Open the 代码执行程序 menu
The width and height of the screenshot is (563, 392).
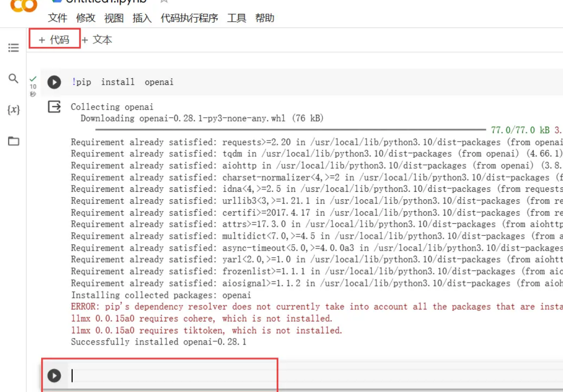189,18
